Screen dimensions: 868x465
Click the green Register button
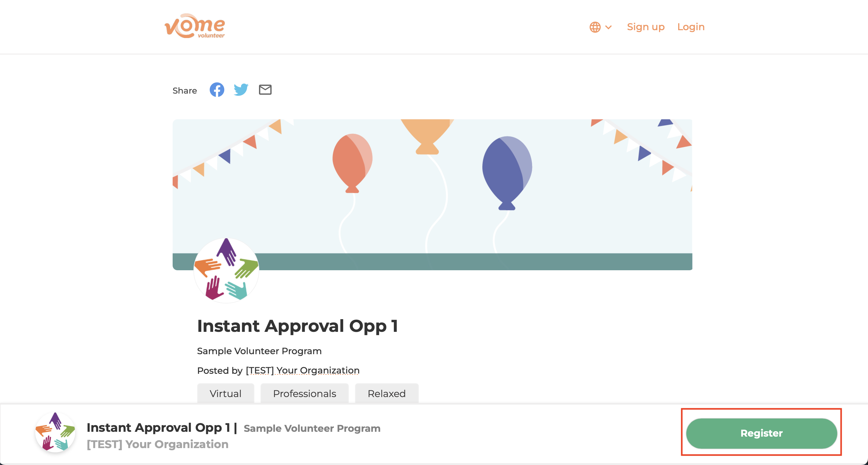click(x=761, y=433)
